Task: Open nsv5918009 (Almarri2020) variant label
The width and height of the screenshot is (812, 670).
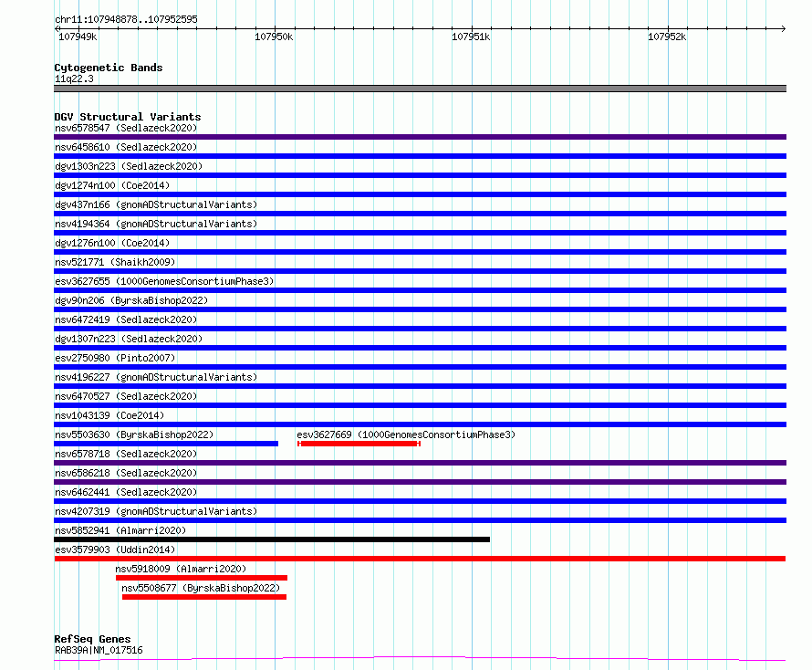Action: pos(181,569)
